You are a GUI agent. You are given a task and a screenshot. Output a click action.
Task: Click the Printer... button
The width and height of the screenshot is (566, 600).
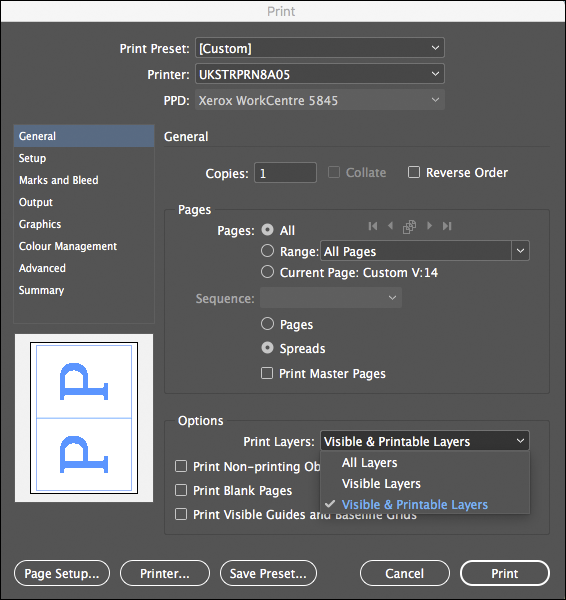[x=165, y=573]
